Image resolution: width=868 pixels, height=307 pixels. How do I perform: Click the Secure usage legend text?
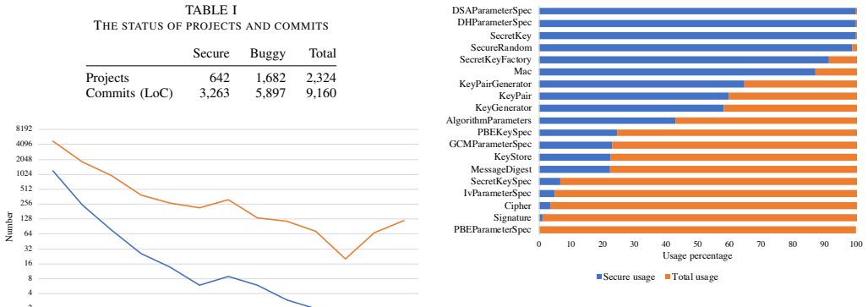(x=629, y=277)
